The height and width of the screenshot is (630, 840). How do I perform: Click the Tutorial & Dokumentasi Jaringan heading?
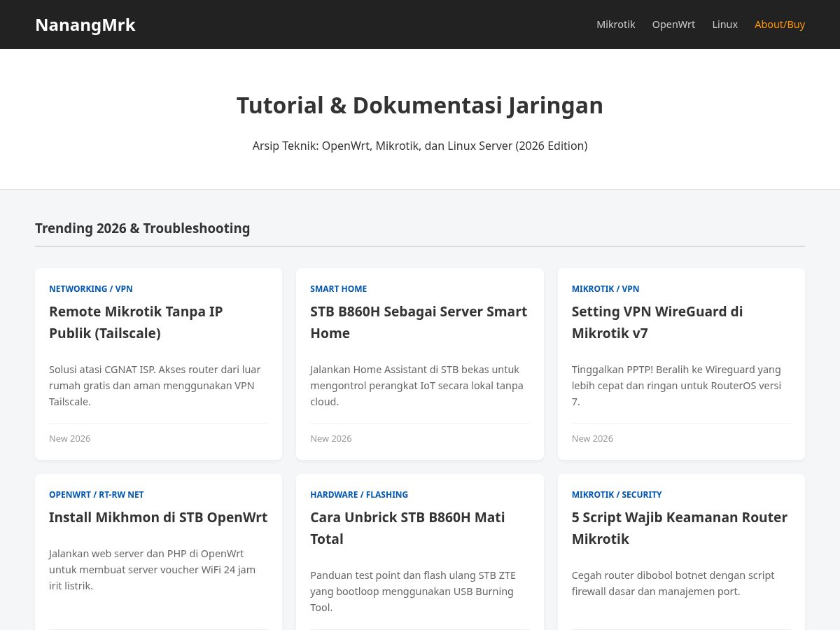[x=420, y=105]
